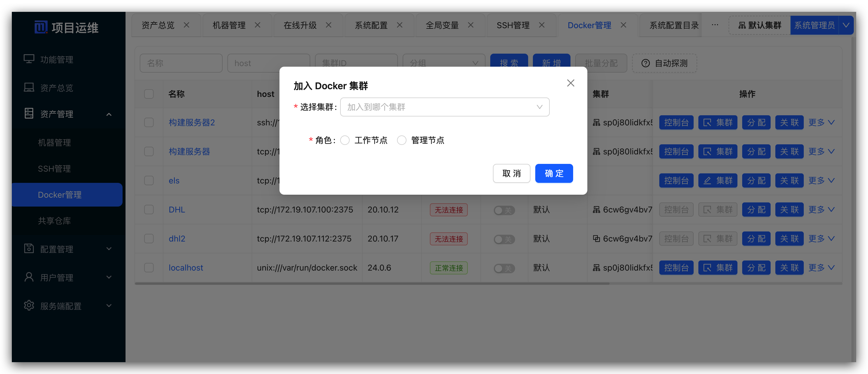Click the laptop icon beside 资产总览
Viewport: 868px width, 374px height.
pos(29,87)
